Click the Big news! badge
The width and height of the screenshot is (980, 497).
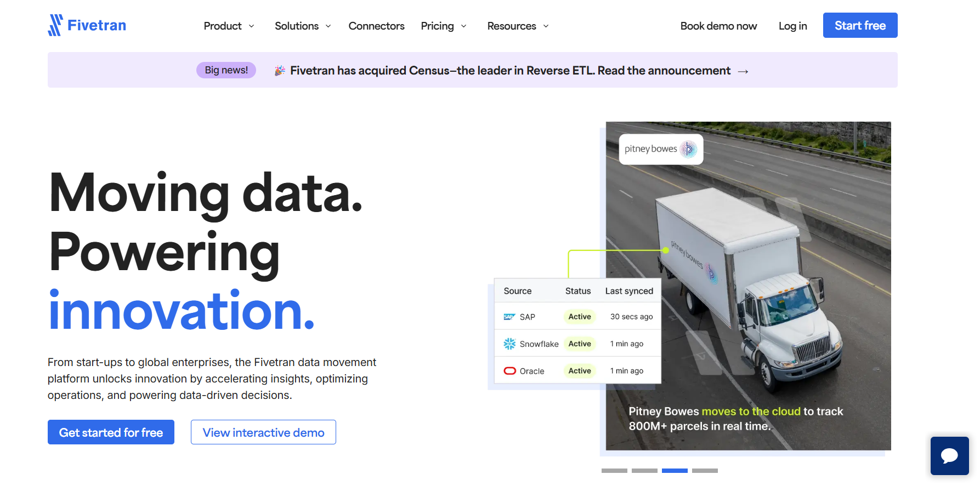226,70
